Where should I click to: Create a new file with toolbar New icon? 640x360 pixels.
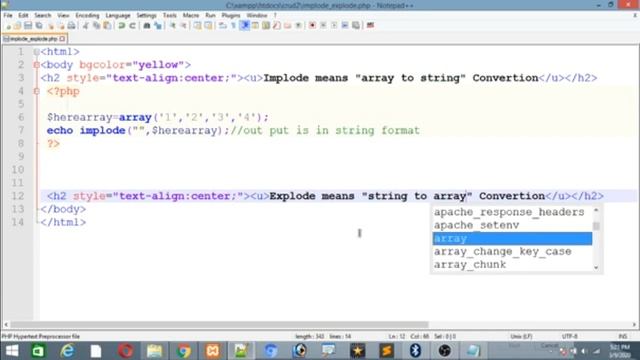click(x=8, y=26)
